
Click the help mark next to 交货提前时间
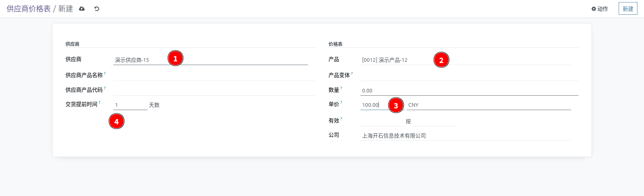pyautogui.click(x=99, y=102)
